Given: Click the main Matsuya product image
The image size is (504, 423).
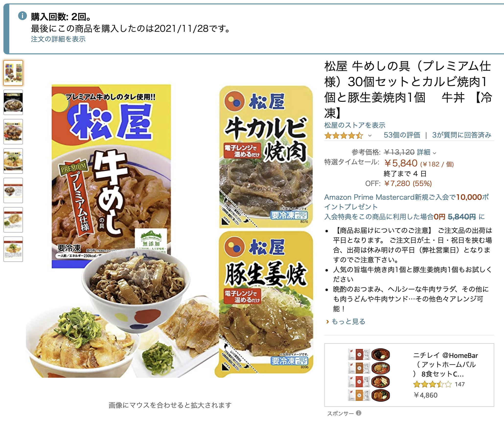Looking at the screenshot, I should 170,231.
